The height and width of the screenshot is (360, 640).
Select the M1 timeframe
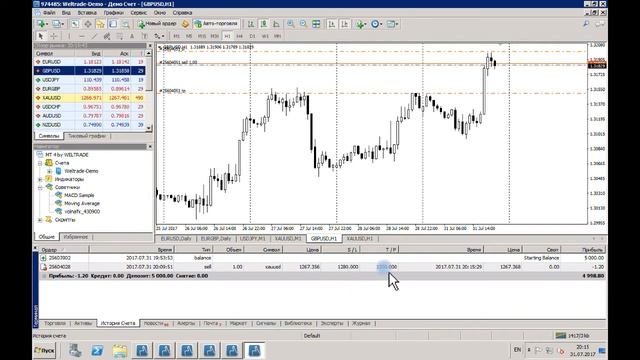point(176,36)
